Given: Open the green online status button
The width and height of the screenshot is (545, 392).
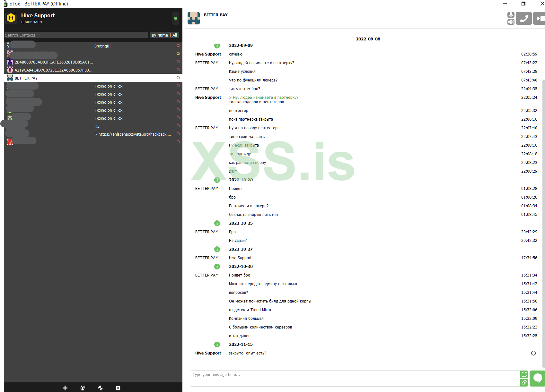Looking at the screenshot, I should pyautogui.click(x=176, y=18).
